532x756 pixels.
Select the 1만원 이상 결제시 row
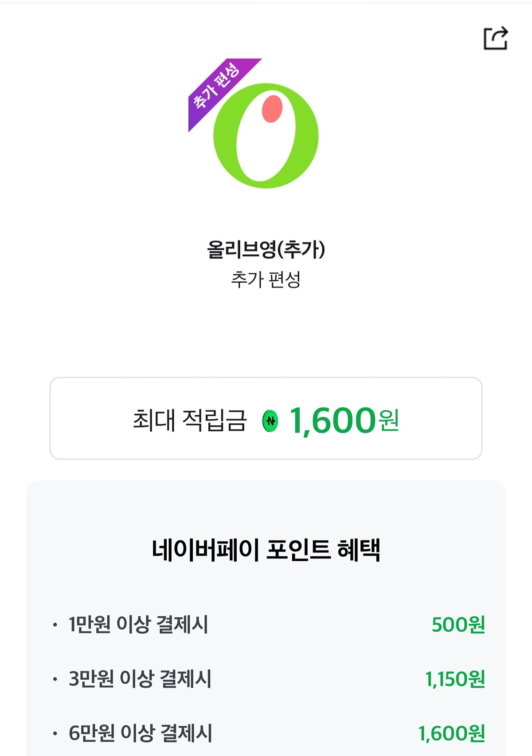click(x=138, y=625)
